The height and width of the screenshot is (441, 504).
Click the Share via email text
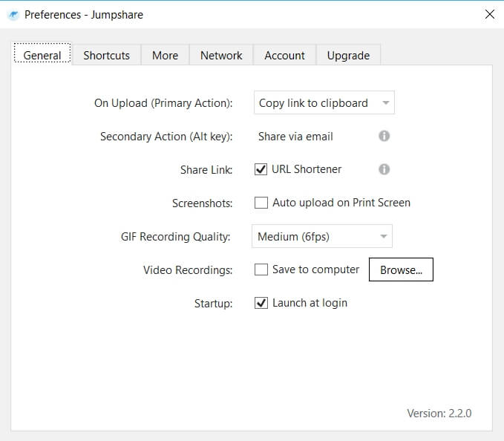tap(295, 137)
